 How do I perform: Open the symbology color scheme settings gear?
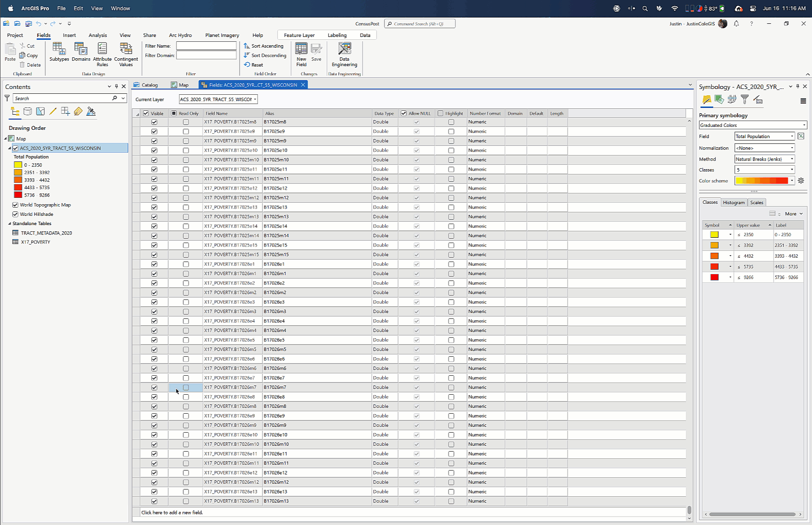(x=801, y=181)
